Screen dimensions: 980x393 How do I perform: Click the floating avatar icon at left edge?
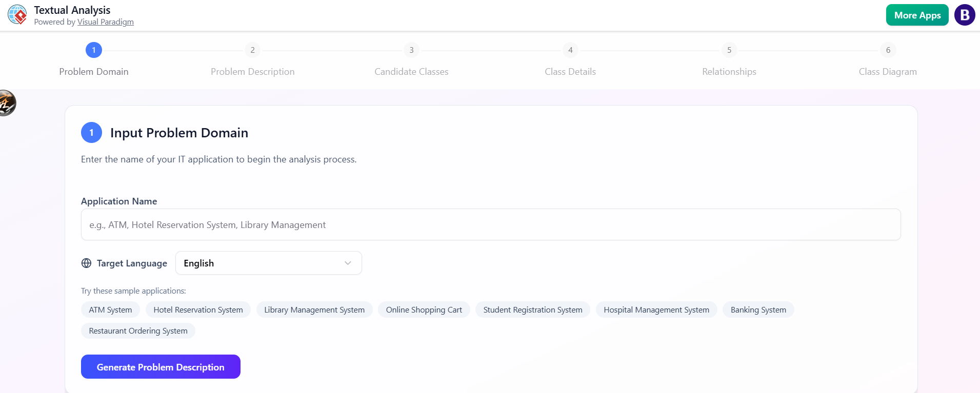point(7,103)
